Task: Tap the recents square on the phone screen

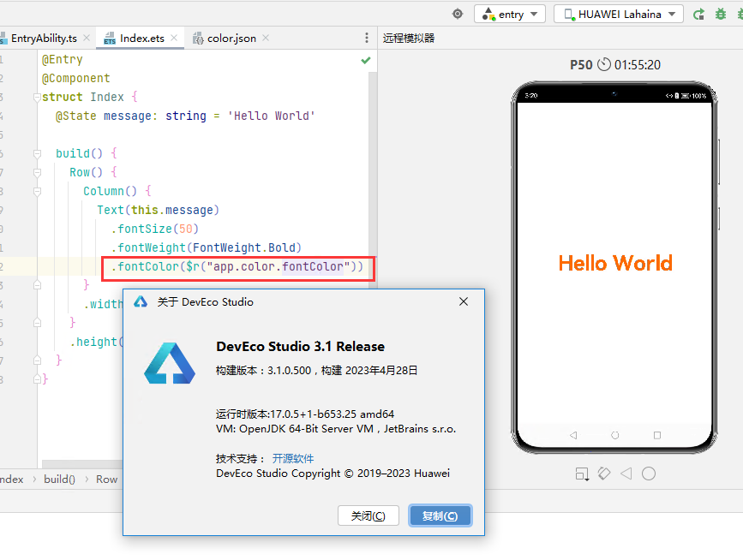Action: [657, 435]
